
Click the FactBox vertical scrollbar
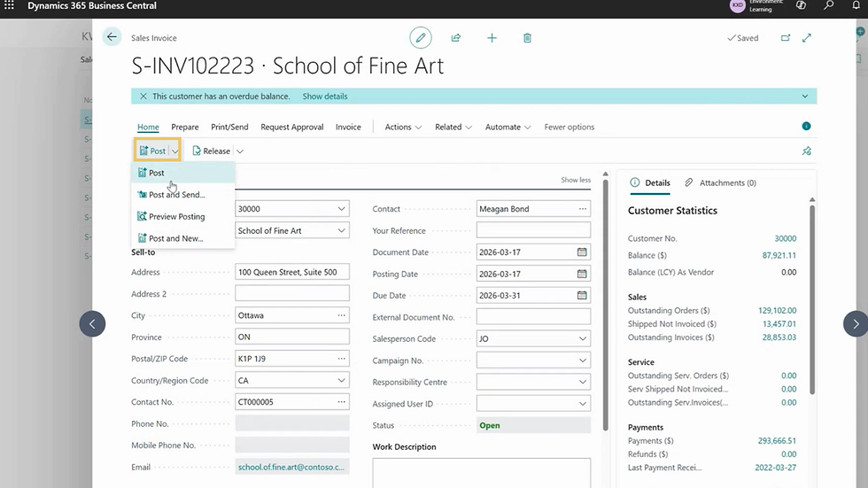tap(812, 299)
